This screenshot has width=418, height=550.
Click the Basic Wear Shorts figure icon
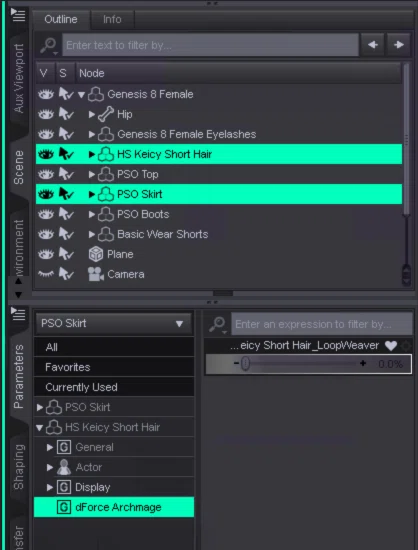click(106, 234)
